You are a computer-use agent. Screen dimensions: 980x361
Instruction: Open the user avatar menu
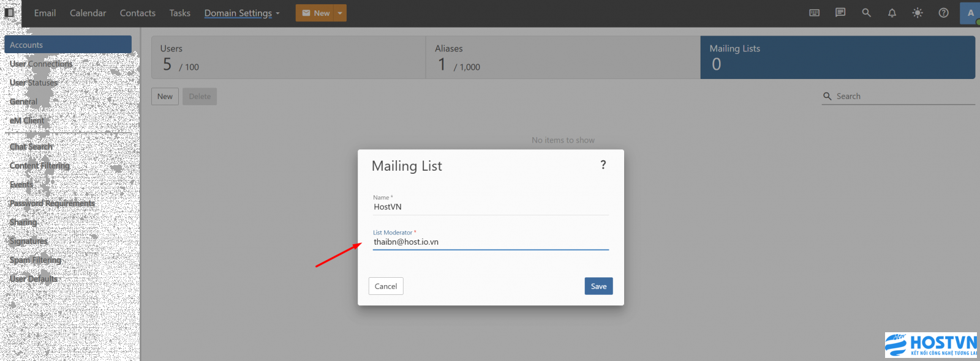(970, 13)
